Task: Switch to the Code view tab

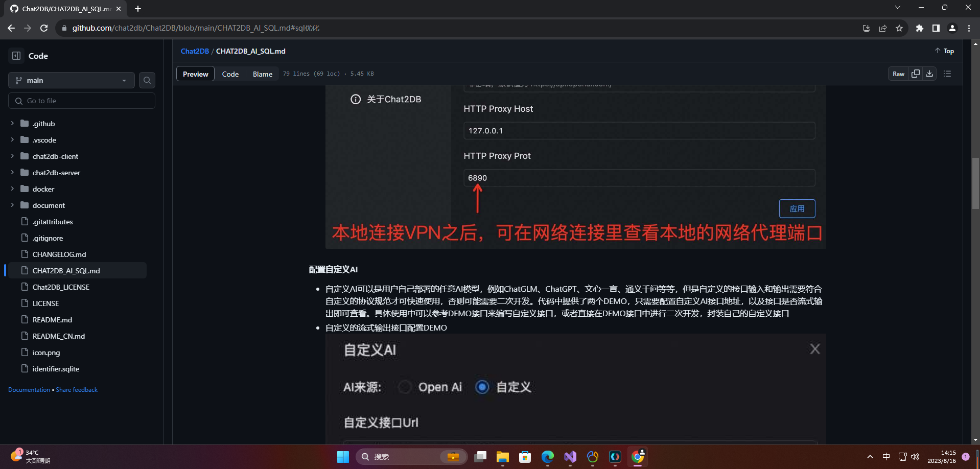Action: point(230,74)
